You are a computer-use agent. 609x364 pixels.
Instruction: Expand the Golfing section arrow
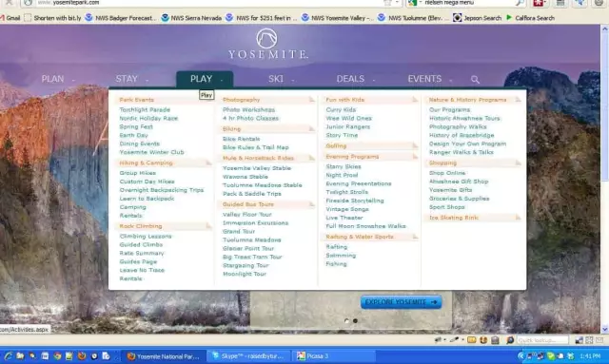tap(415, 146)
